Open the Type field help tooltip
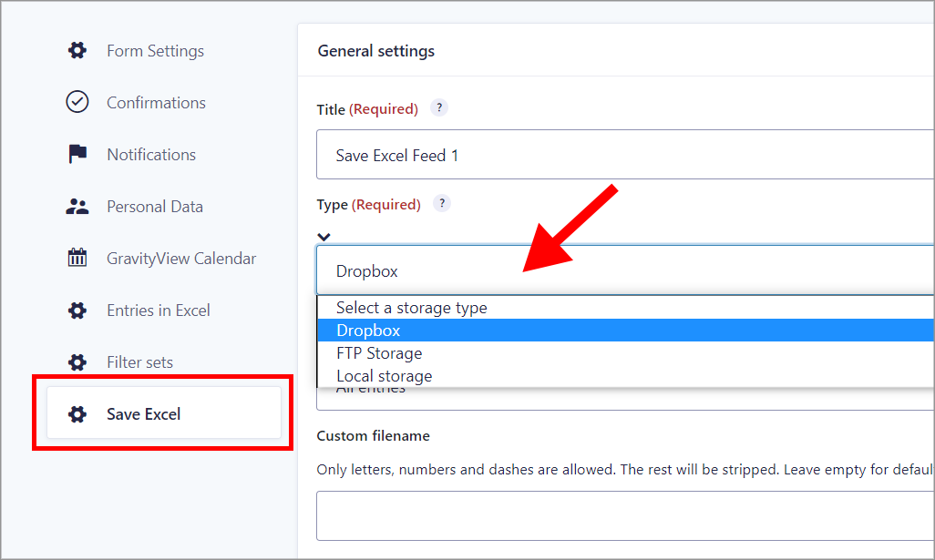The image size is (935, 560). point(441,203)
